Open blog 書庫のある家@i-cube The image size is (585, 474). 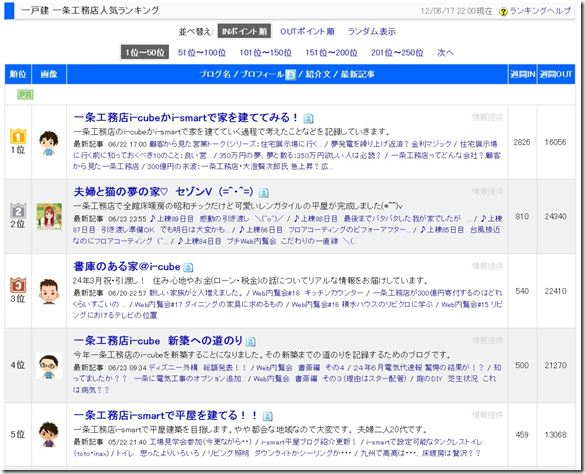tap(127, 266)
